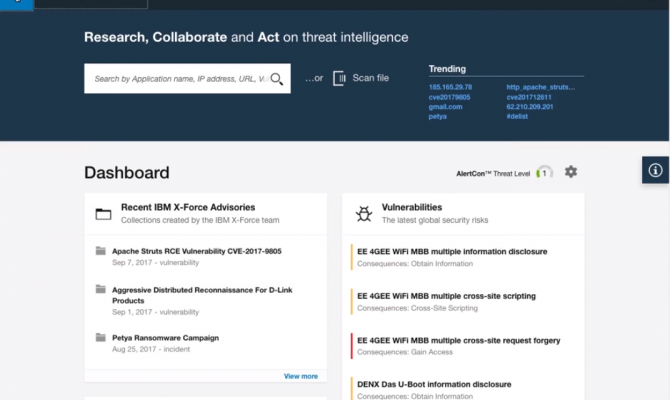
Task: Click the bug icon beside Vulnerabilities
Action: [x=362, y=213]
